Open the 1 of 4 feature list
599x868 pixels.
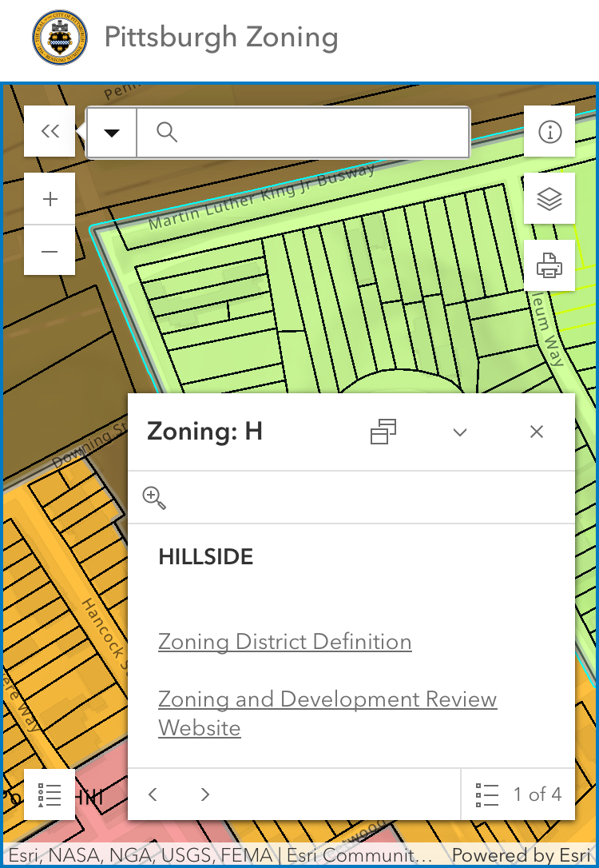(x=518, y=794)
